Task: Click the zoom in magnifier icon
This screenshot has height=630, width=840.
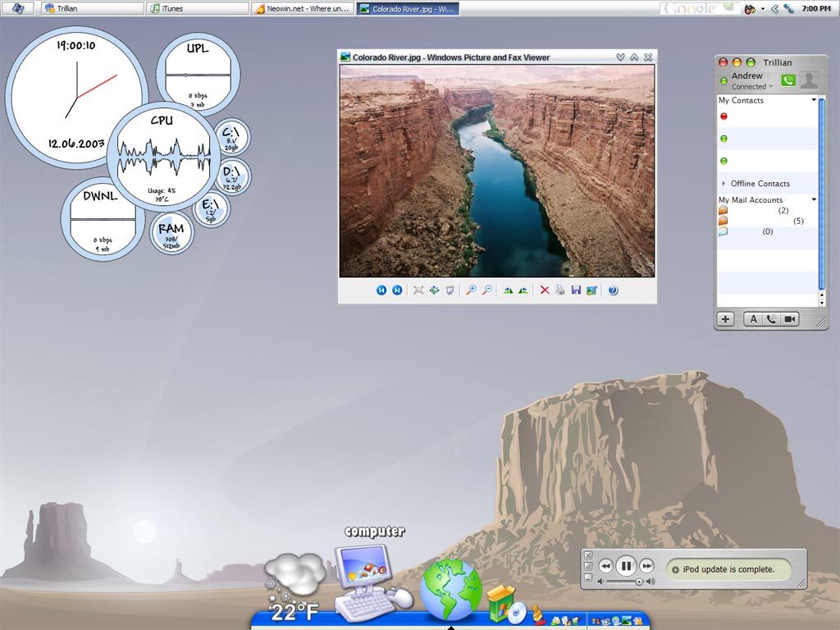Action: pos(471,290)
